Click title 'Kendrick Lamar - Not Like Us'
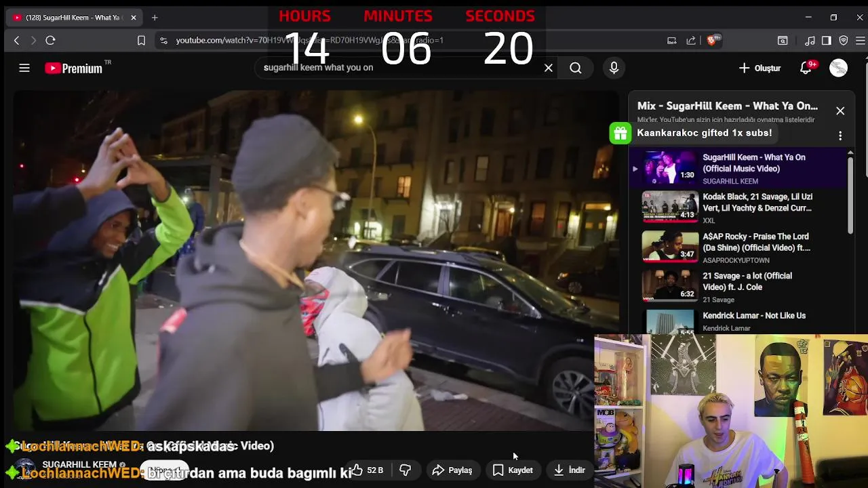This screenshot has height=488, width=868. [754, 316]
